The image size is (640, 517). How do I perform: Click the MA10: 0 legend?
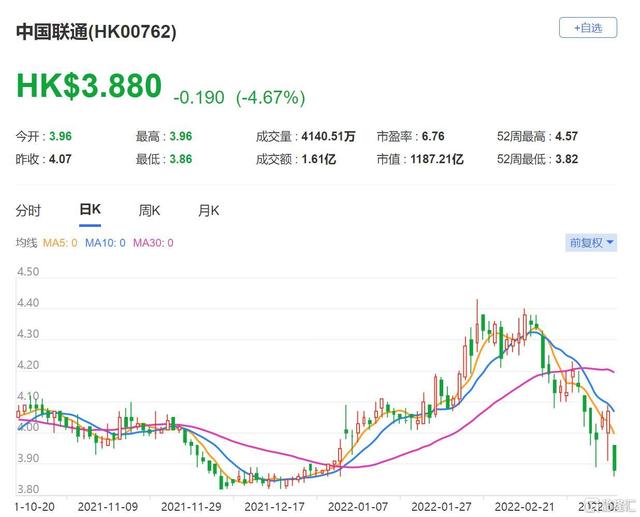(105, 243)
